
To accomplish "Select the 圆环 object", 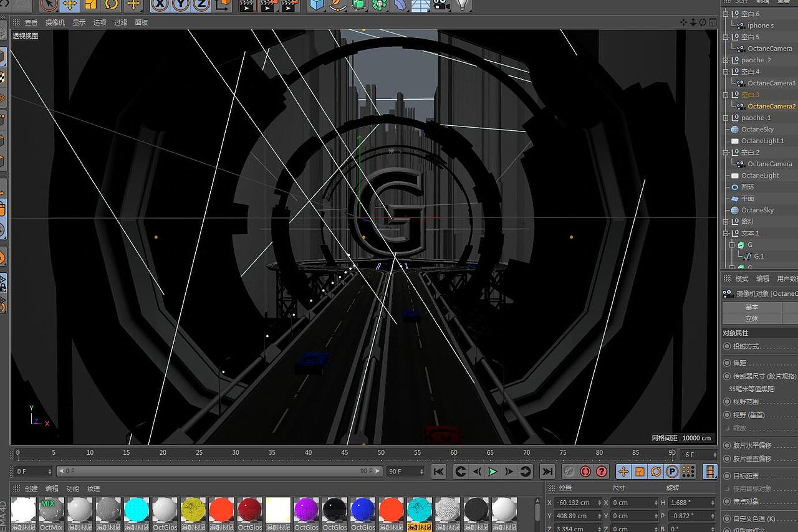I will pos(748,187).
